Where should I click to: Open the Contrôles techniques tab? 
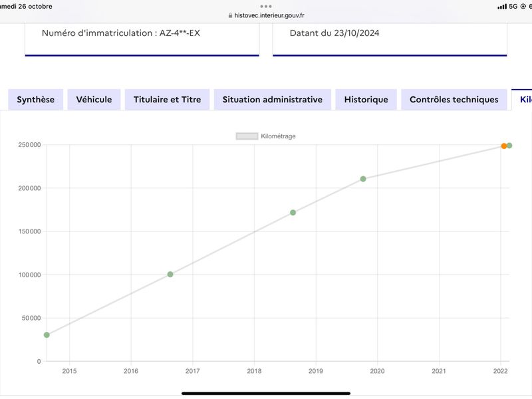[x=454, y=99]
